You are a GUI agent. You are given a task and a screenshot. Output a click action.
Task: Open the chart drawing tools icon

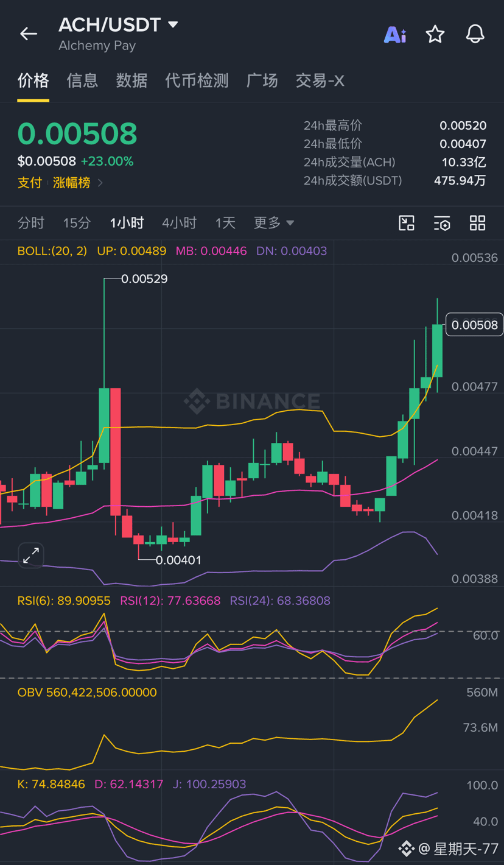pos(407,223)
